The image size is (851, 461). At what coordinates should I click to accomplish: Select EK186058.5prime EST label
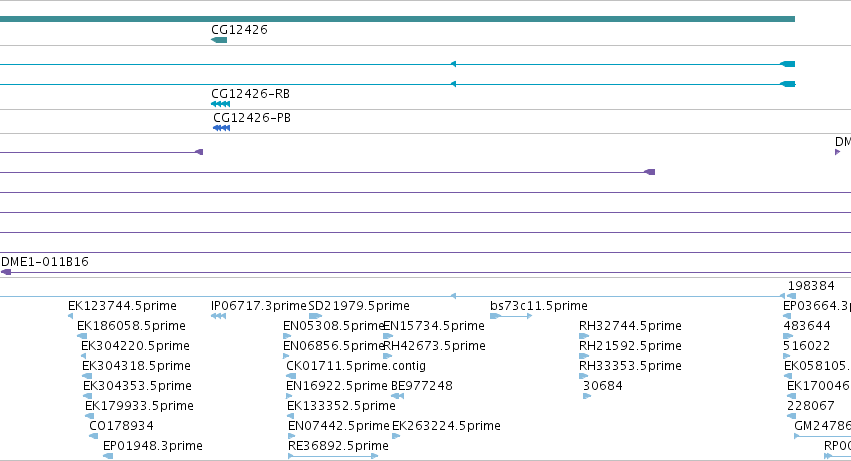[x=131, y=326]
